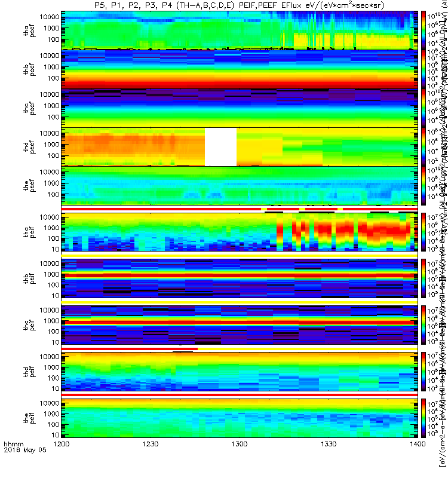The height and width of the screenshot is (478, 448).
Task: Select the 'thc peif' axis label
Action: click(x=29, y=325)
